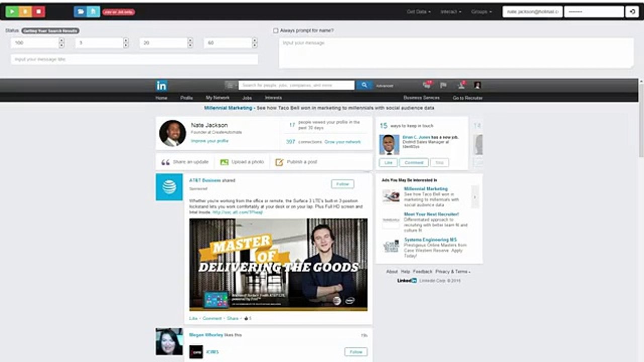Open the Get Data dropdown menu
This screenshot has width=644, height=362.
coord(419,12)
